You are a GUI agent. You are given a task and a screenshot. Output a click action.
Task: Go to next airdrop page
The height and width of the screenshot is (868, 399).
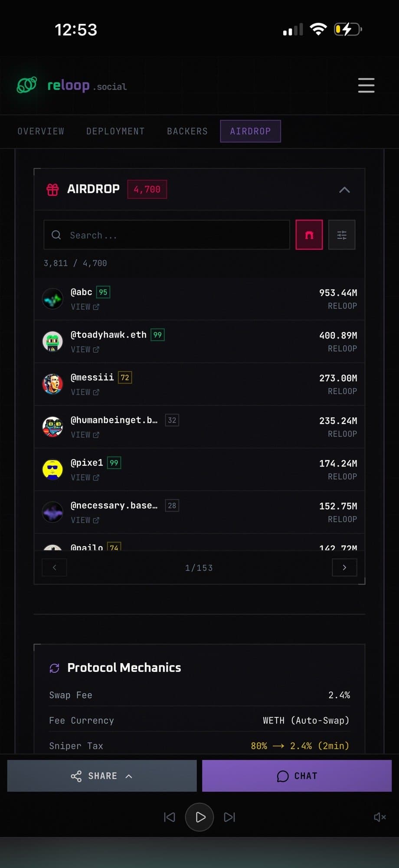pos(344,567)
